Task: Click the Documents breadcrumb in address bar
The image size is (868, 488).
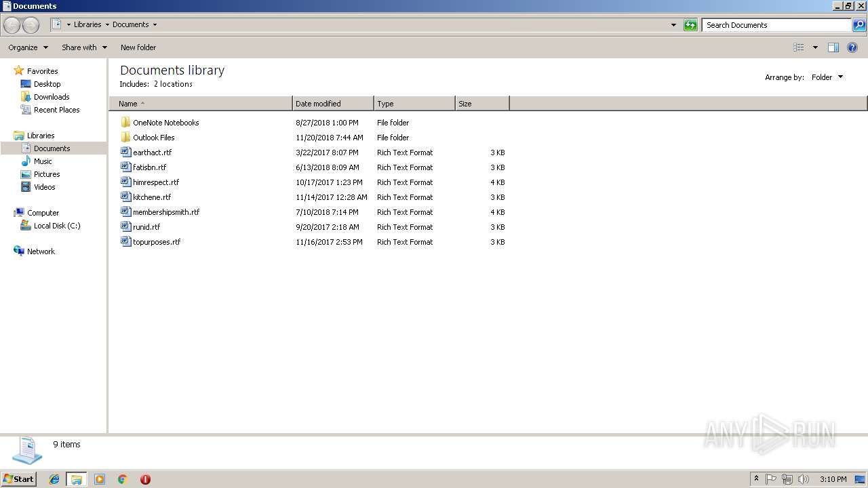Action: [x=131, y=25]
